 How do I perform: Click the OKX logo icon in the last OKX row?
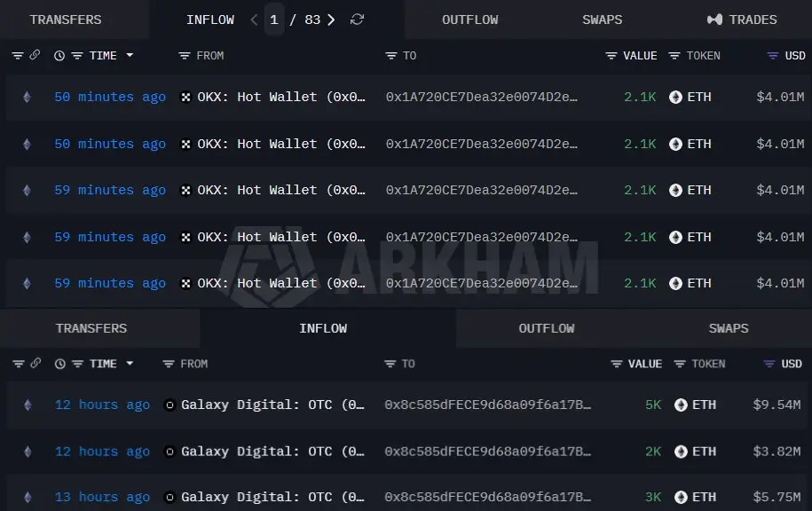[x=185, y=283]
